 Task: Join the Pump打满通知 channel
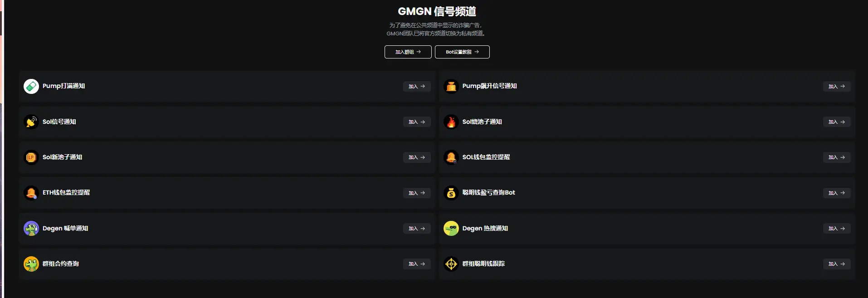[416, 86]
